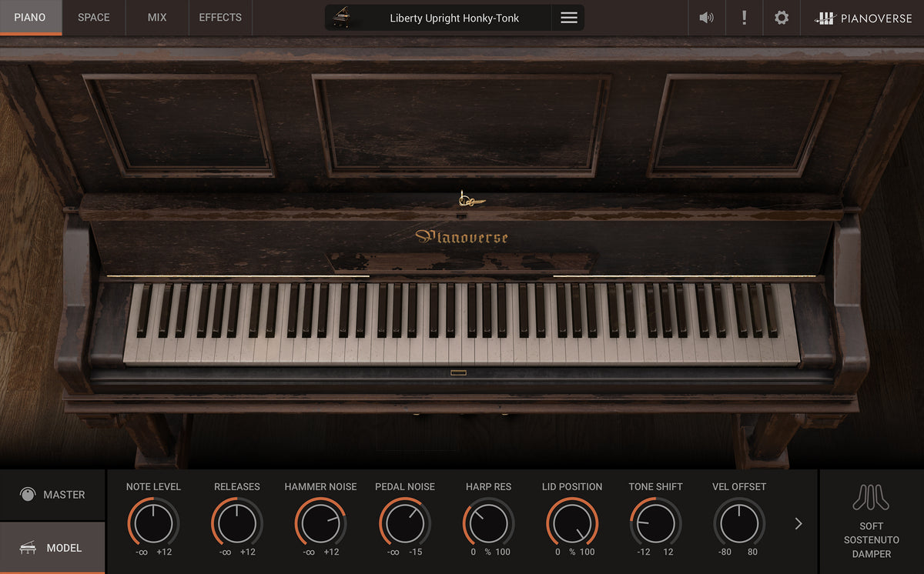Image resolution: width=924 pixels, height=574 pixels.
Task: Toggle the DAMPER pedal
Action: coord(872,554)
